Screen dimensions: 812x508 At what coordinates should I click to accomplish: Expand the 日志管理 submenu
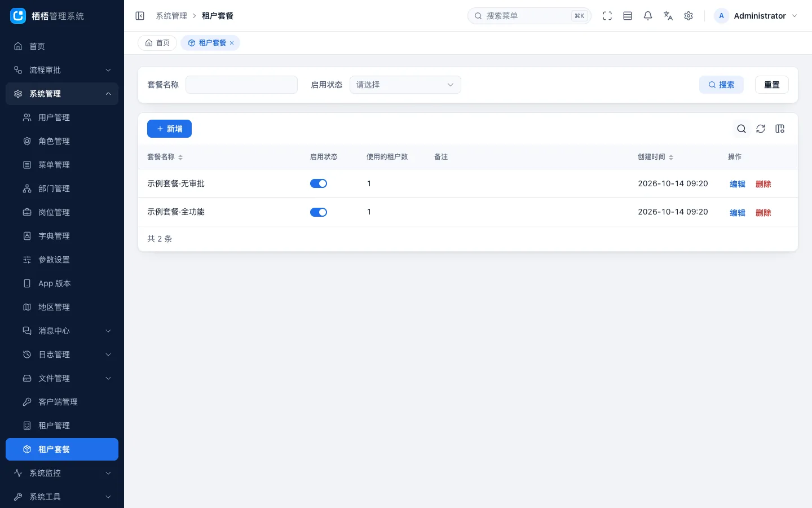tap(62, 354)
